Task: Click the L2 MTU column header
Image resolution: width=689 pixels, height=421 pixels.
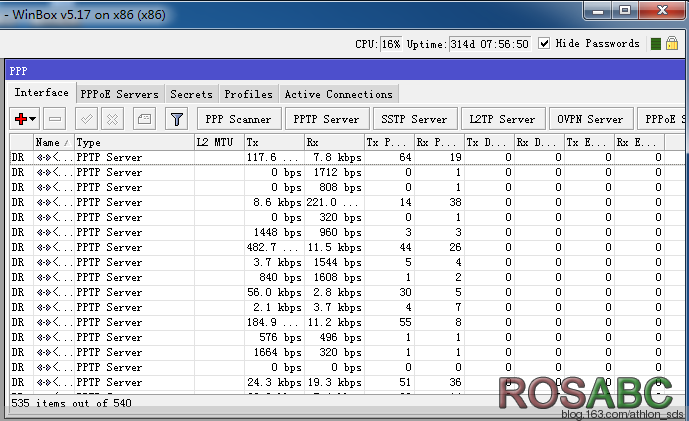Action: coord(219,142)
